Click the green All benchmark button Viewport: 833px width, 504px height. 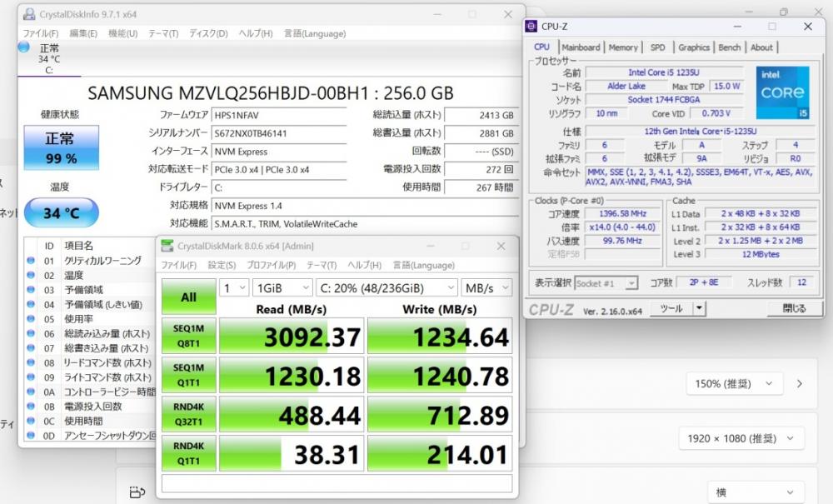point(188,297)
